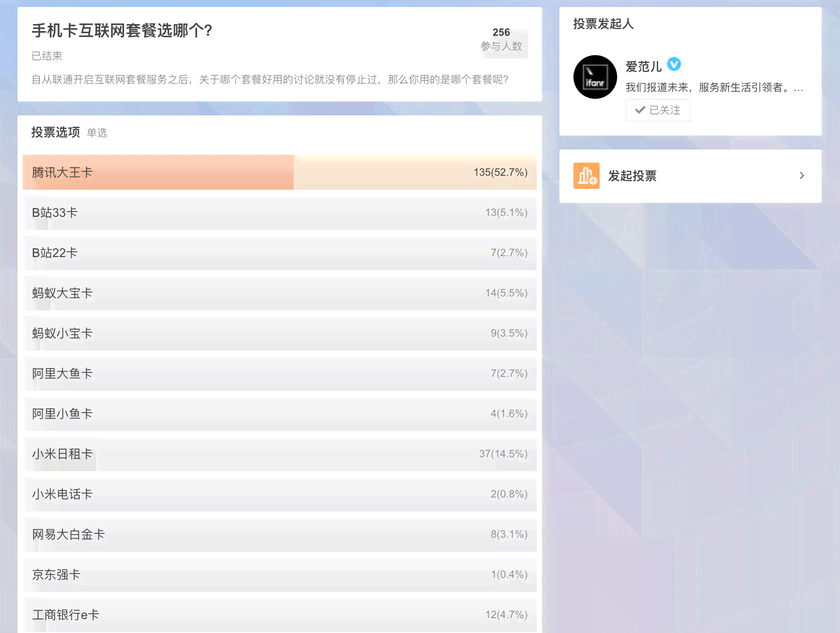Viewport: 840px width, 633px height.
Task: Select the 蚂蚁小宝卡 vote option
Action: pos(280,333)
